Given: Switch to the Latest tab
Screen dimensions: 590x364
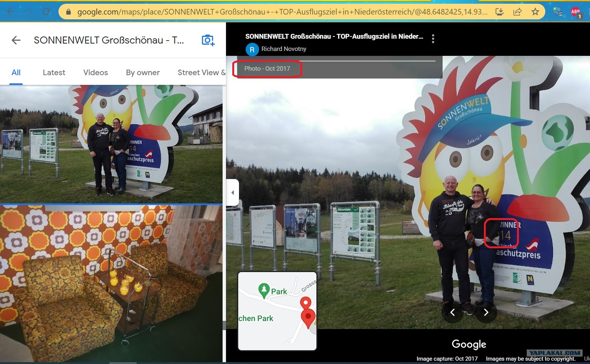Looking at the screenshot, I should click(54, 73).
